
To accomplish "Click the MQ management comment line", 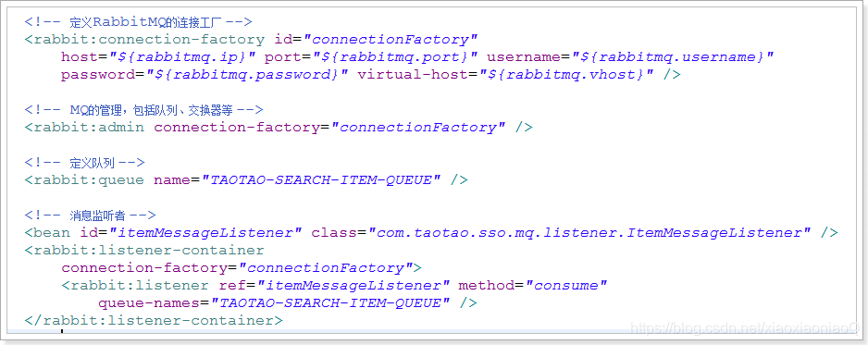I will pos(144,110).
